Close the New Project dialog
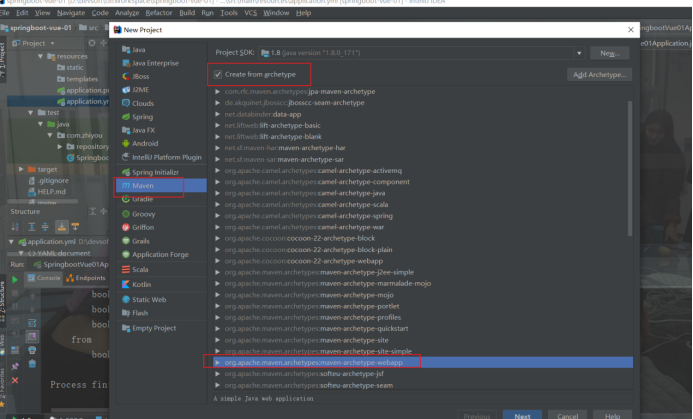This screenshot has height=419, width=693. (631, 30)
